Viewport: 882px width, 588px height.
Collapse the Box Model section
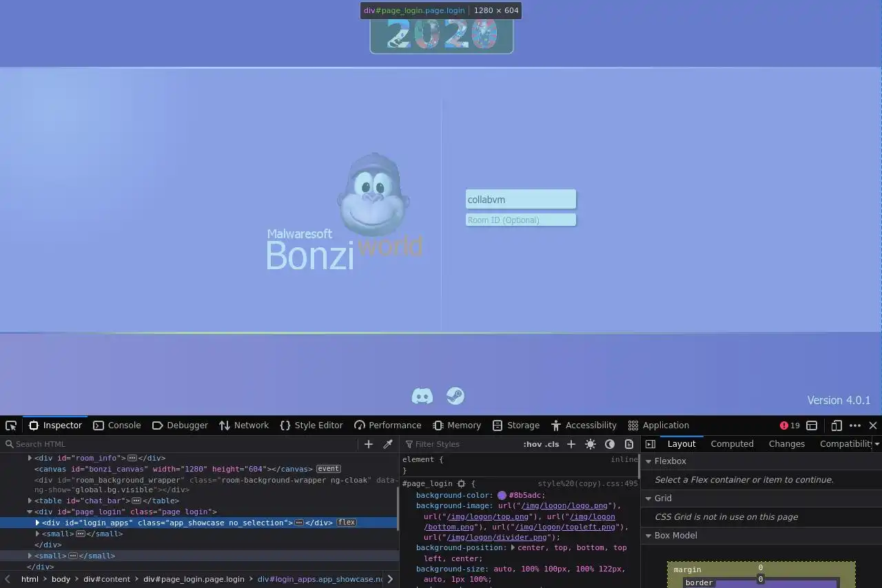[648, 536]
